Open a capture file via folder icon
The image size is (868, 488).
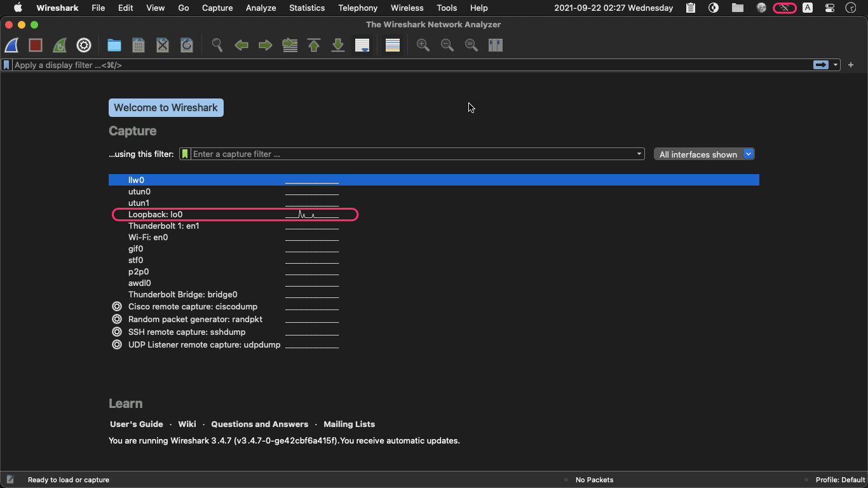[114, 45]
